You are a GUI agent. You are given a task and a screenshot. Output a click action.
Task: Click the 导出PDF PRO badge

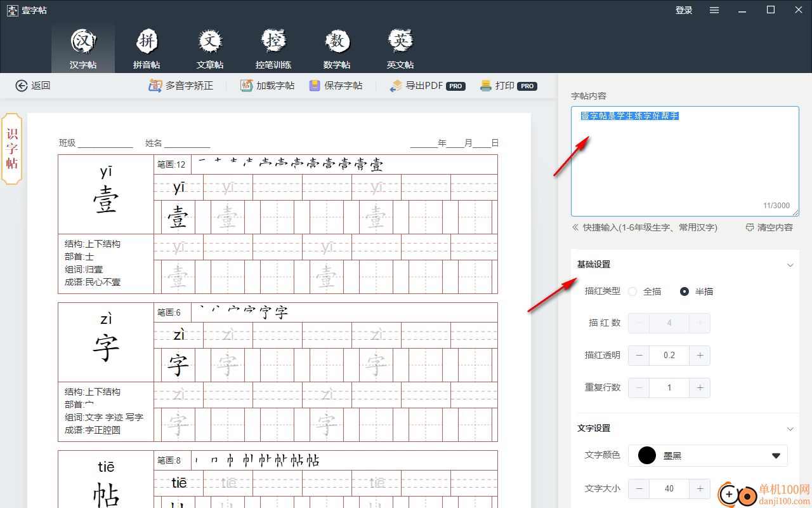point(455,86)
